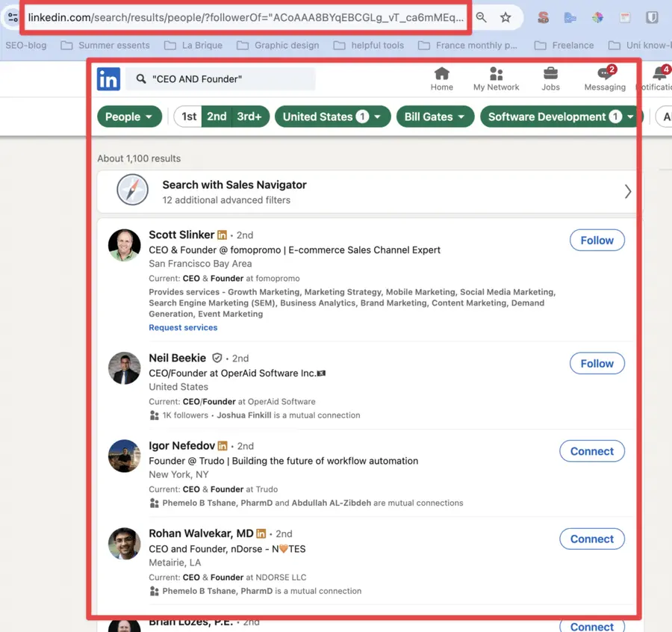Click Connect on Igor Nefedov's profile
Screen dimensions: 672x632
[591, 451]
